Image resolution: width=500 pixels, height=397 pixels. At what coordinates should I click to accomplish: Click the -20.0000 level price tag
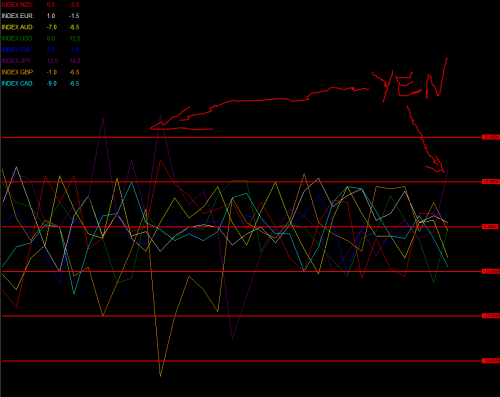491,316
